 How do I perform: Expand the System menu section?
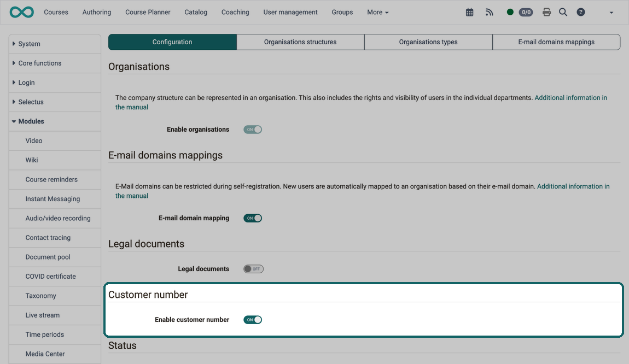tap(55, 44)
